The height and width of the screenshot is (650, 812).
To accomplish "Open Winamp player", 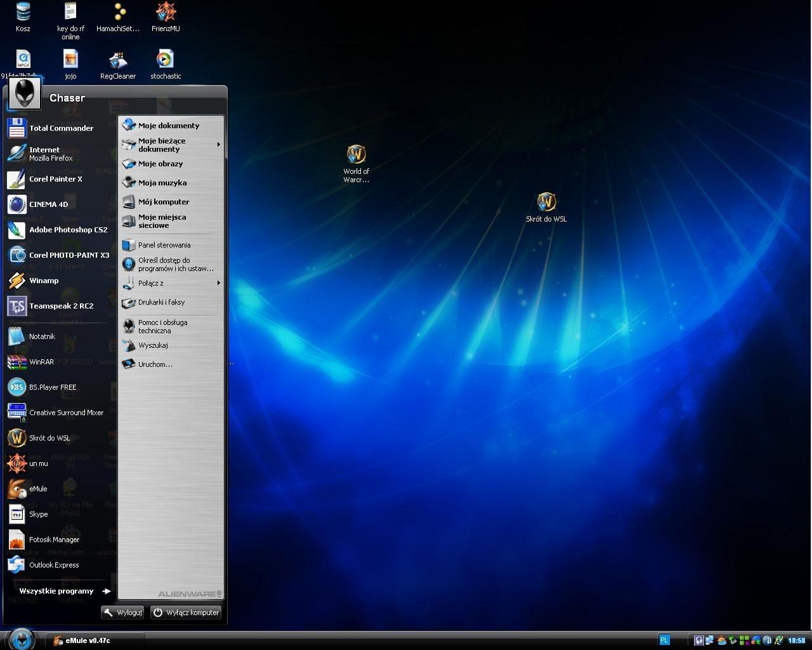I will pos(43,281).
